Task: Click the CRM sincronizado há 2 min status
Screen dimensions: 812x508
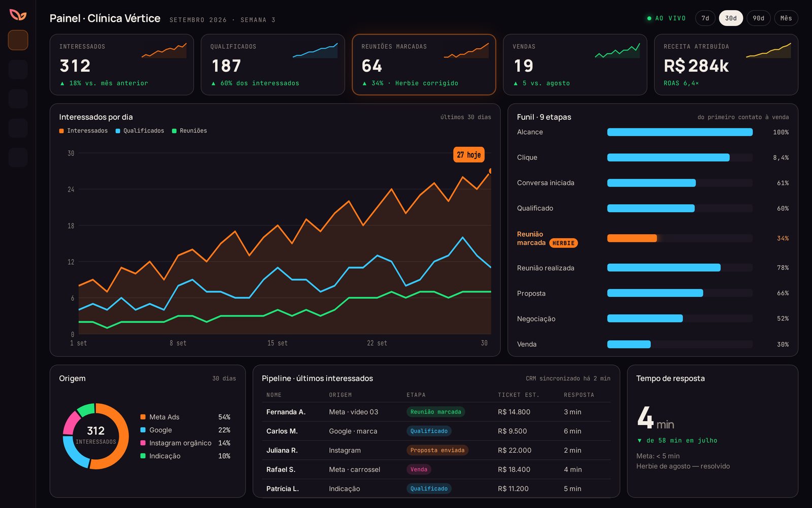Action: tap(568, 378)
